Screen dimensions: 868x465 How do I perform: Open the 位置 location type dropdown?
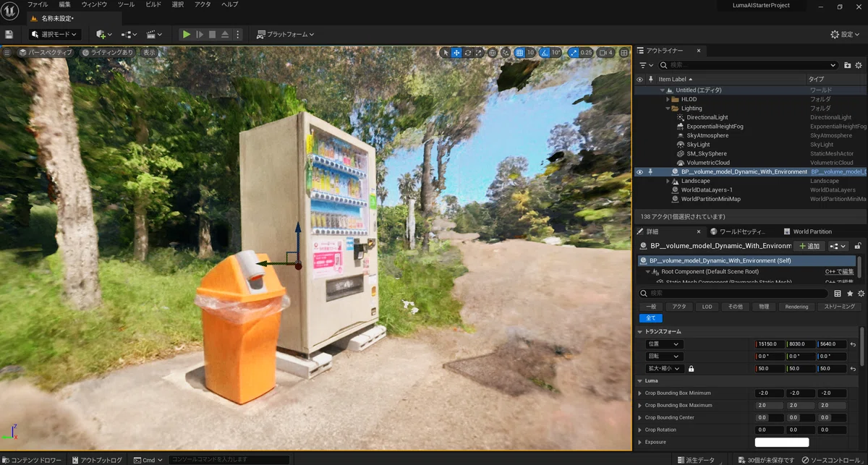[x=664, y=344]
